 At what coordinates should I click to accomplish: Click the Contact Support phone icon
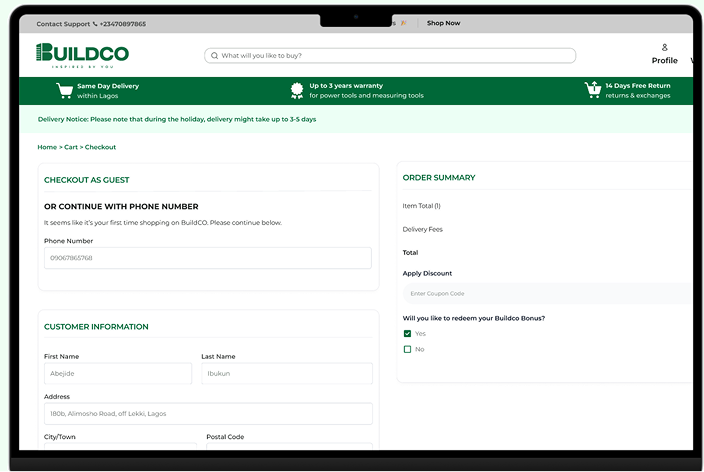point(95,23)
